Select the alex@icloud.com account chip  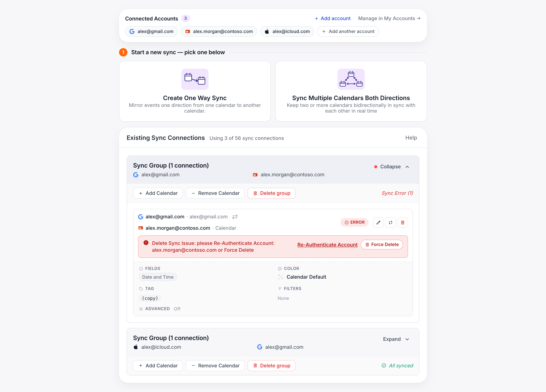287,31
